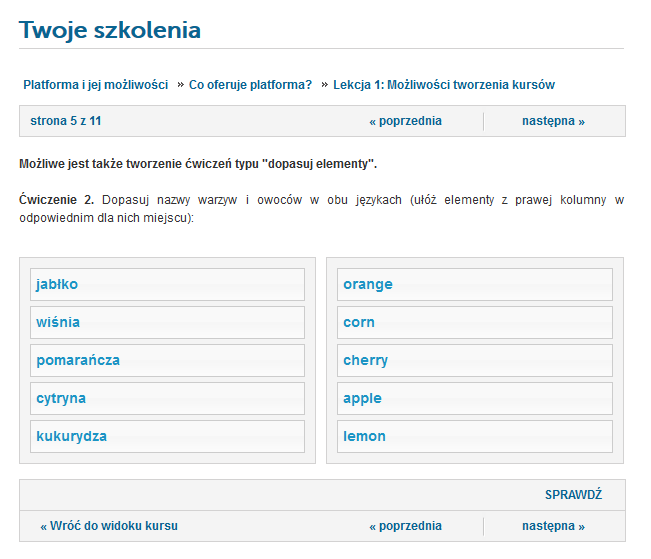Select the 'apple' answer tile
This screenshot has height=559, width=651.
(x=475, y=398)
